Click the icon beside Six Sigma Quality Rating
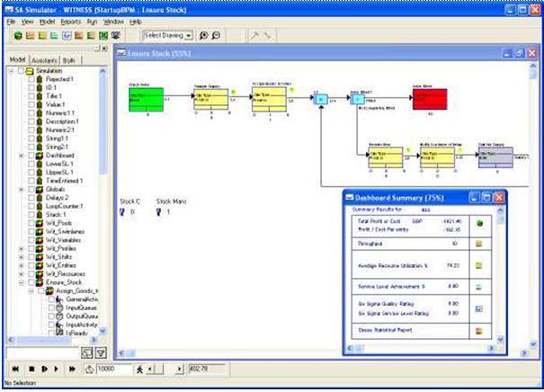 click(478, 308)
